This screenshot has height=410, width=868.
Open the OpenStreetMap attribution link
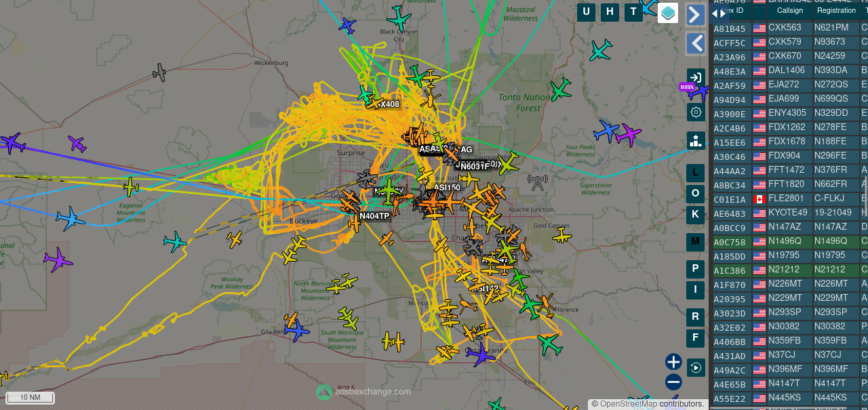click(629, 404)
